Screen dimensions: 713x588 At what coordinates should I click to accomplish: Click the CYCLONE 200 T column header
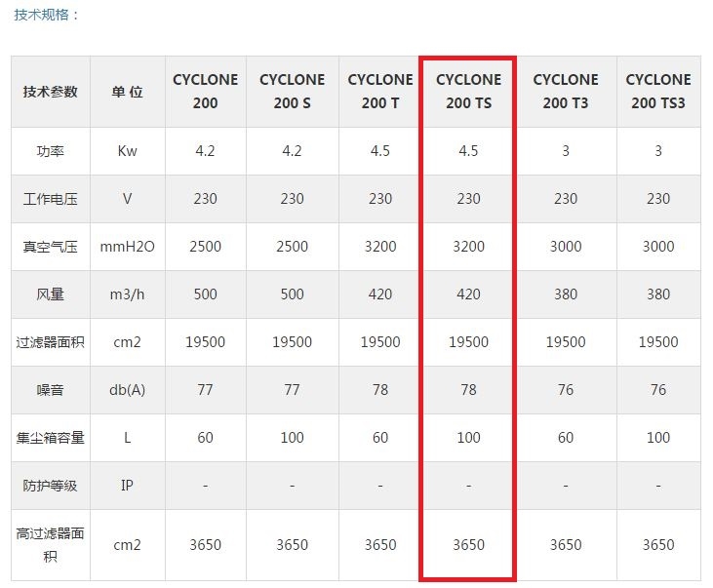[380, 92]
